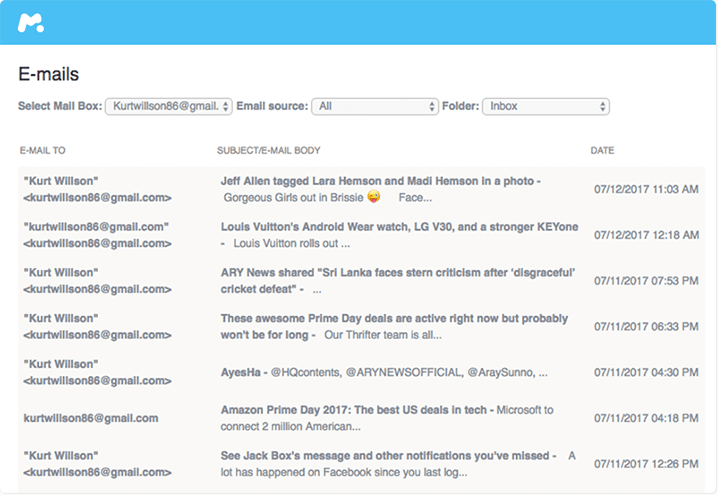Open the Email source dropdown

tap(375, 106)
